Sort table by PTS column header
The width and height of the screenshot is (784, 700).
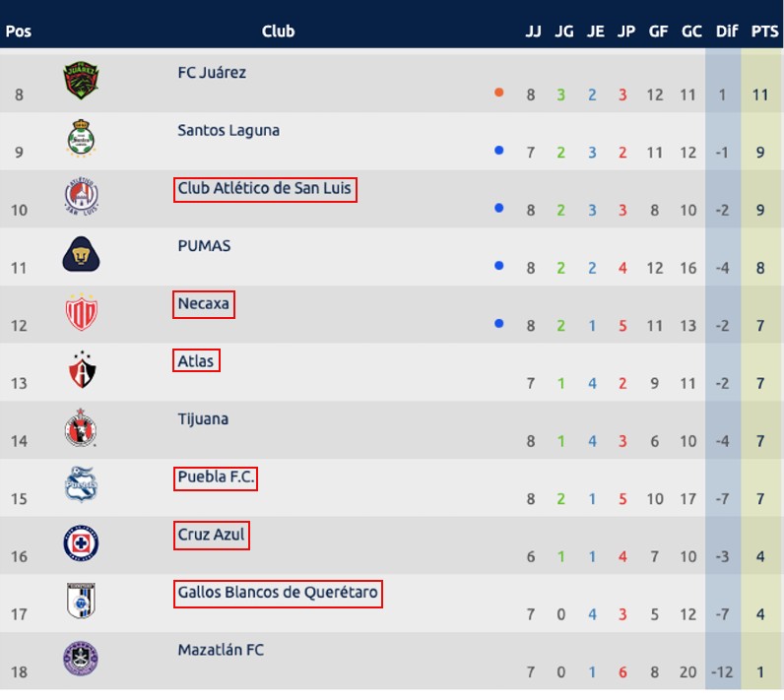pyautogui.click(x=764, y=32)
